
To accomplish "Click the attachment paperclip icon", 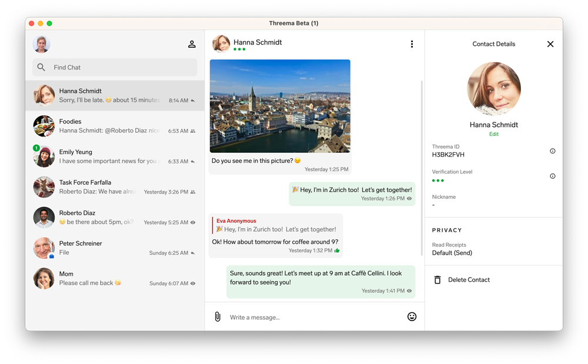I will tap(218, 317).
